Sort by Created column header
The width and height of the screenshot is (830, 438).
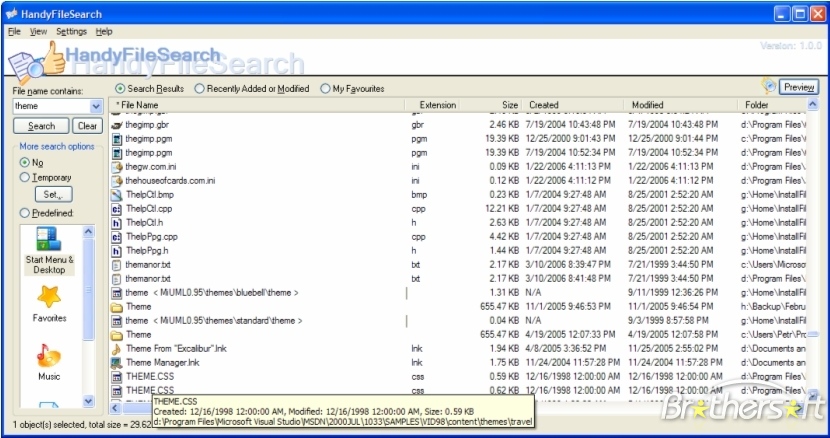point(574,105)
